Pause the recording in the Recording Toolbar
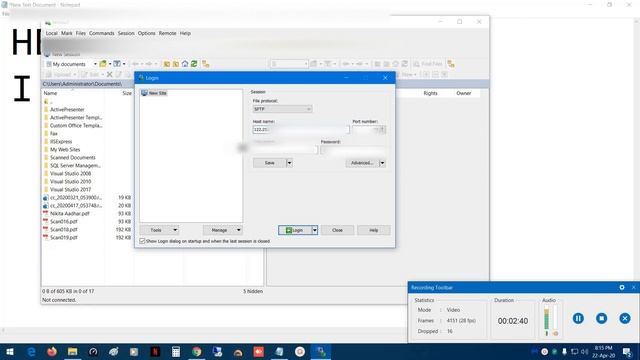Image resolution: width=640 pixels, height=360 pixels. pyautogui.click(x=578, y=318)
